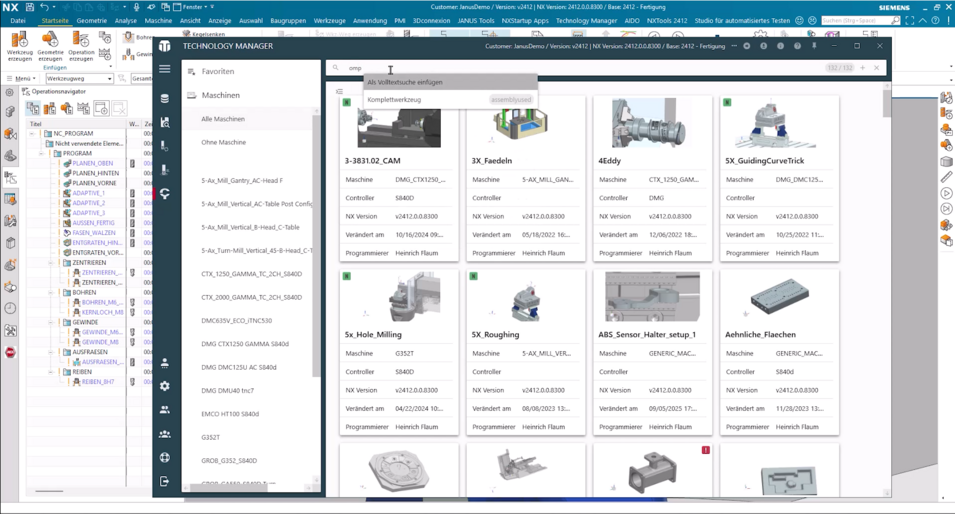
Task: Click the crosshair globe sidebar icon
Action: click(x=164, y=458)
